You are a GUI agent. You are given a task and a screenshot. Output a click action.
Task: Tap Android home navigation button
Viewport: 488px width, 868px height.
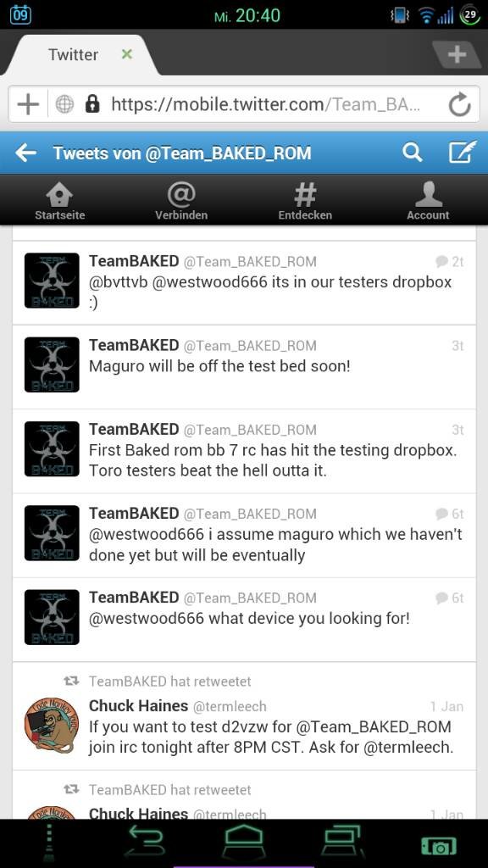245,843
